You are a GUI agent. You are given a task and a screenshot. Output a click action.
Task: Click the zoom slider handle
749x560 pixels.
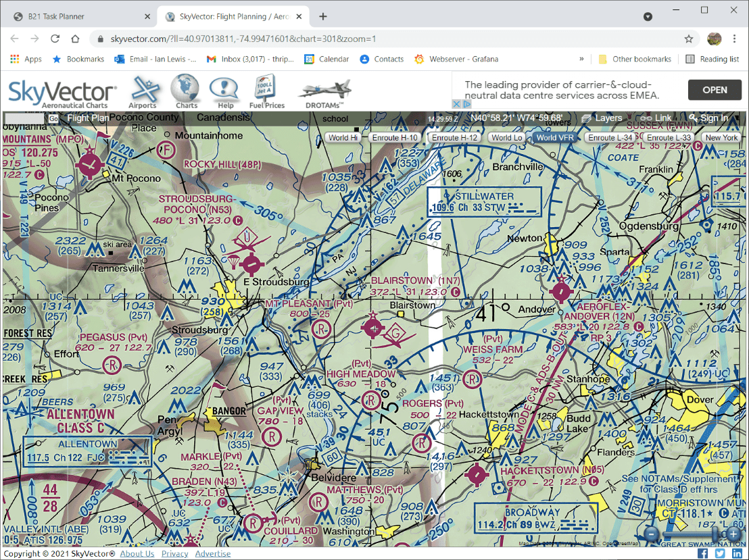(x=716, y=533)
